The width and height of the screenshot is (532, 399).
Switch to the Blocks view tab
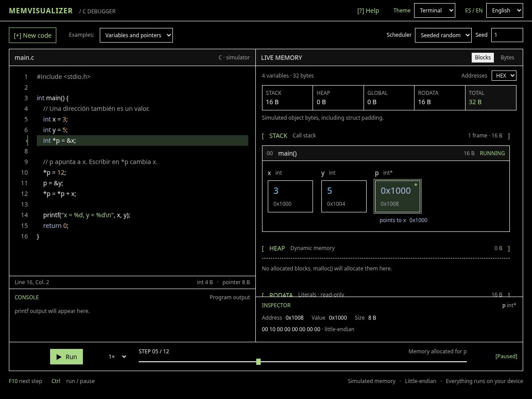[x=483, y=57]
